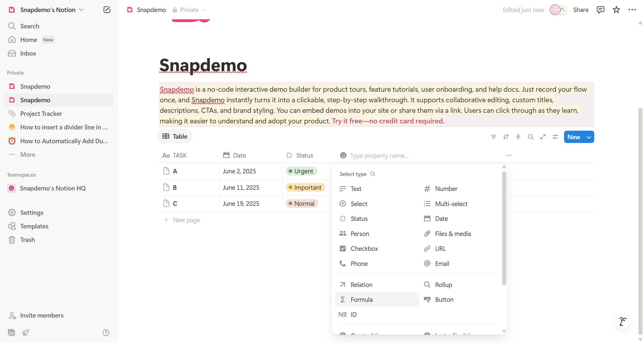Switch to the Table view tab
The image size is (644, 343).
click(175, 136)
